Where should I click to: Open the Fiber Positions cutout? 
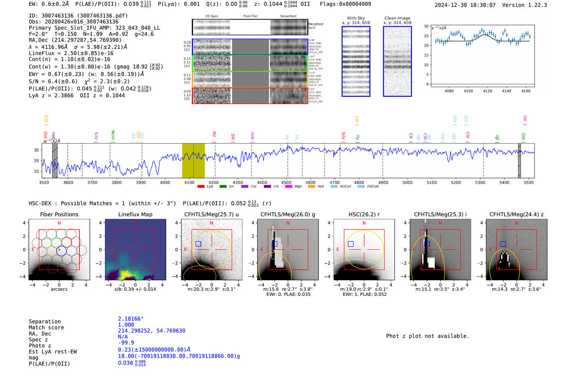pos(59,250)
